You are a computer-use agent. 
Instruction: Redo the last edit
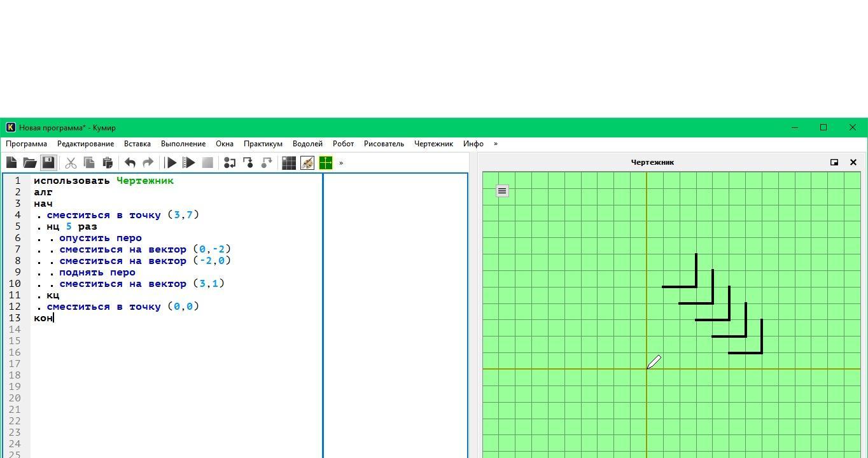tap(148, 163)
